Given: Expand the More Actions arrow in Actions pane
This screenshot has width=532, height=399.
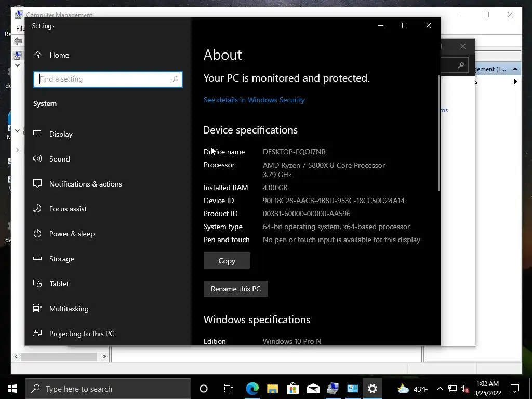Looking at the screenshot, I should tap(515, 82).
